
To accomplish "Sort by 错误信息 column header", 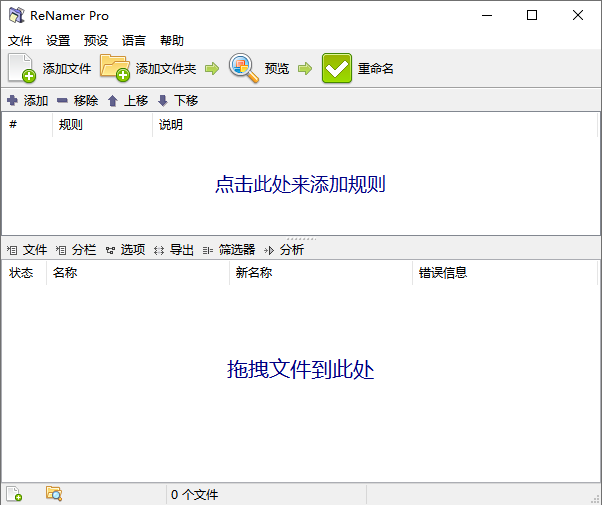I will tap(505, 273).
